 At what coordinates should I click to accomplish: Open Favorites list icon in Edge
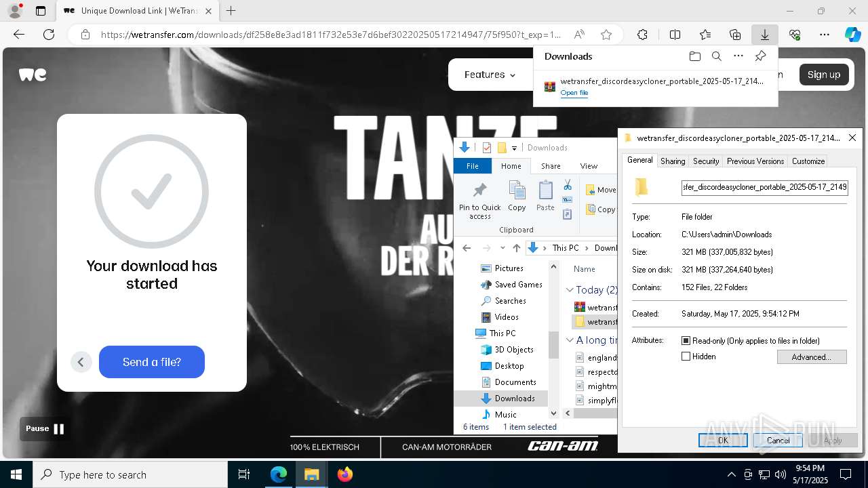705,35
